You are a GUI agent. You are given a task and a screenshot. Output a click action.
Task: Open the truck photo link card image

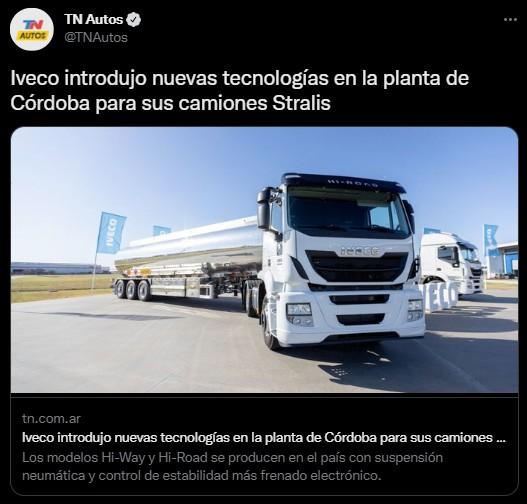tap(265, 259)
